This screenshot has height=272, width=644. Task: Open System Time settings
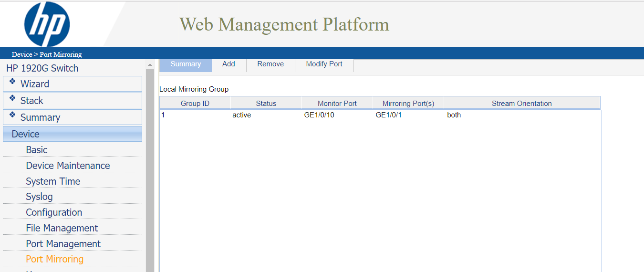point(53,181)
